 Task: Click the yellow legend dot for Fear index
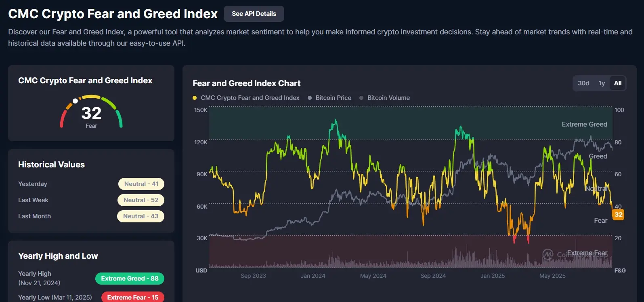pyautogui.click(x=195, y=98)
